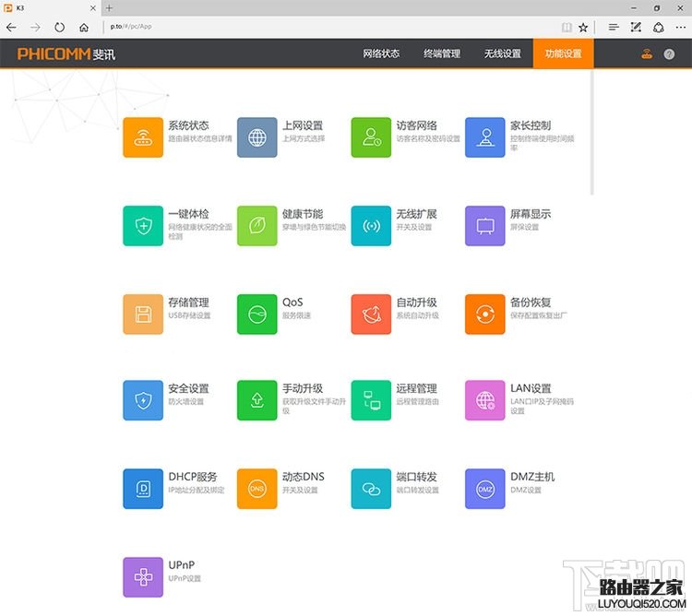Open the 访客网络 guest network icon

coord(371,137)
